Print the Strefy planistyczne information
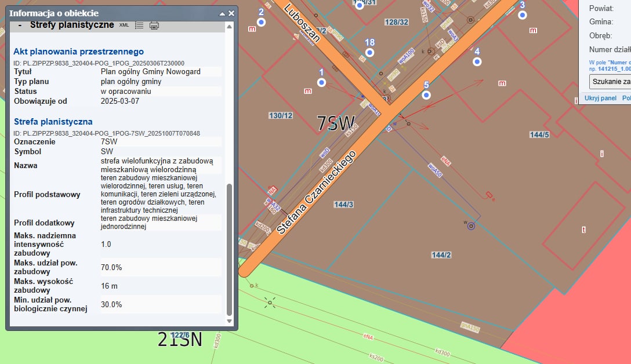Image resolution: width=631 pixels, height=364 pixels. [154, 25]
